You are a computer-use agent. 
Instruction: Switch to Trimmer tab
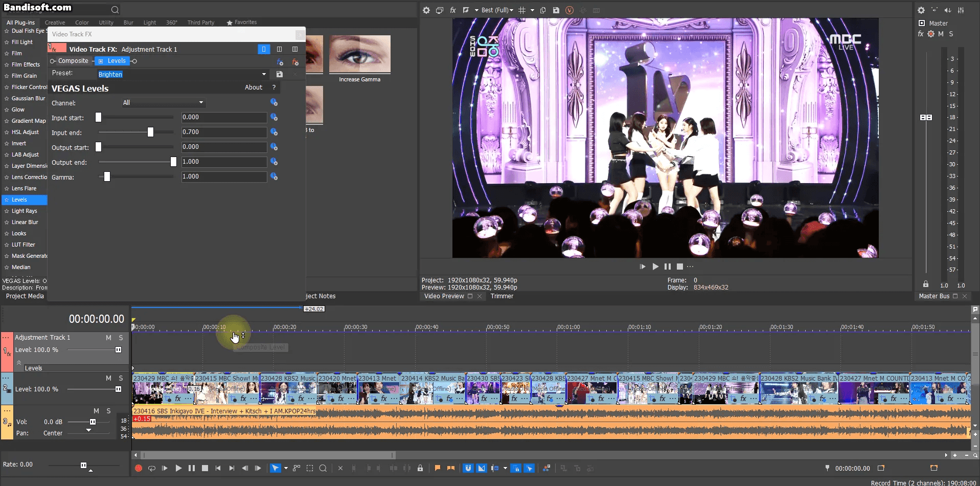click(502, 296)
